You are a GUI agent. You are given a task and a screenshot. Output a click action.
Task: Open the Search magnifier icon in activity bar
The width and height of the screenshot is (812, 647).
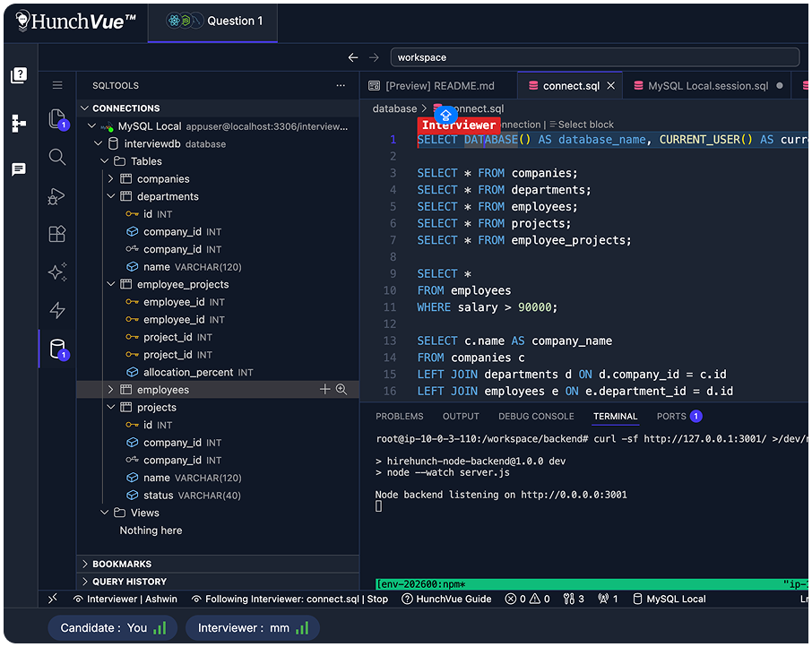57,157
